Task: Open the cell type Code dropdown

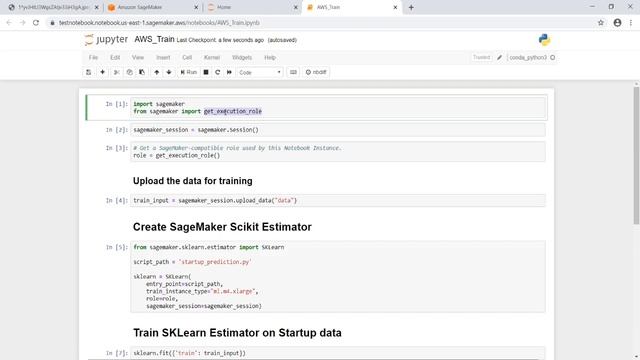Action: click(x=260, y=72)
